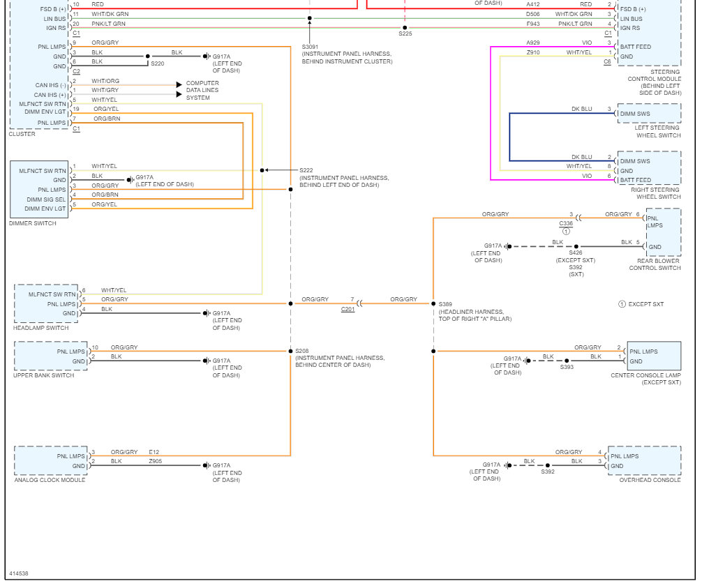
Task: Select the ANALOG CLOCK MODULE label
Action: pos(50,480)
